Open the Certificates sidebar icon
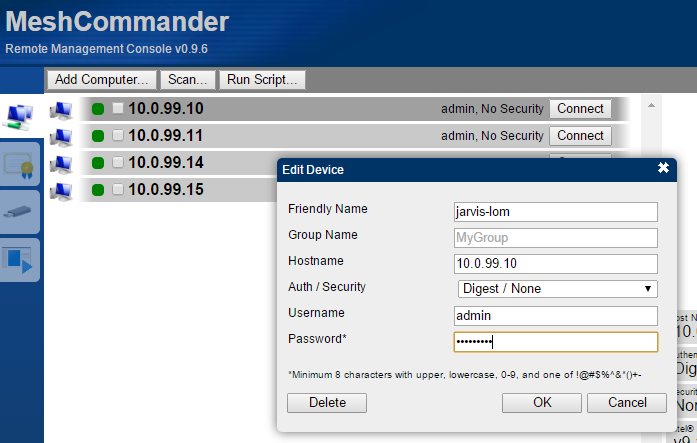Screen dimensions: 697x443 [x=19, y=164]
